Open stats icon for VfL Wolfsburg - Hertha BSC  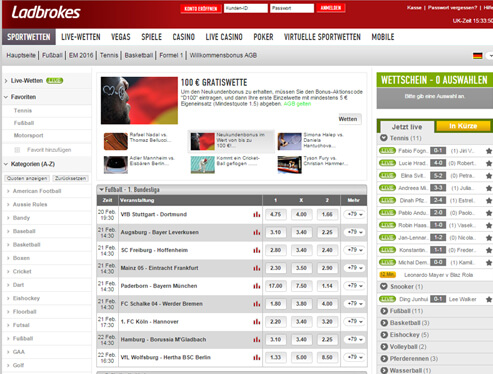click(256, 358)
